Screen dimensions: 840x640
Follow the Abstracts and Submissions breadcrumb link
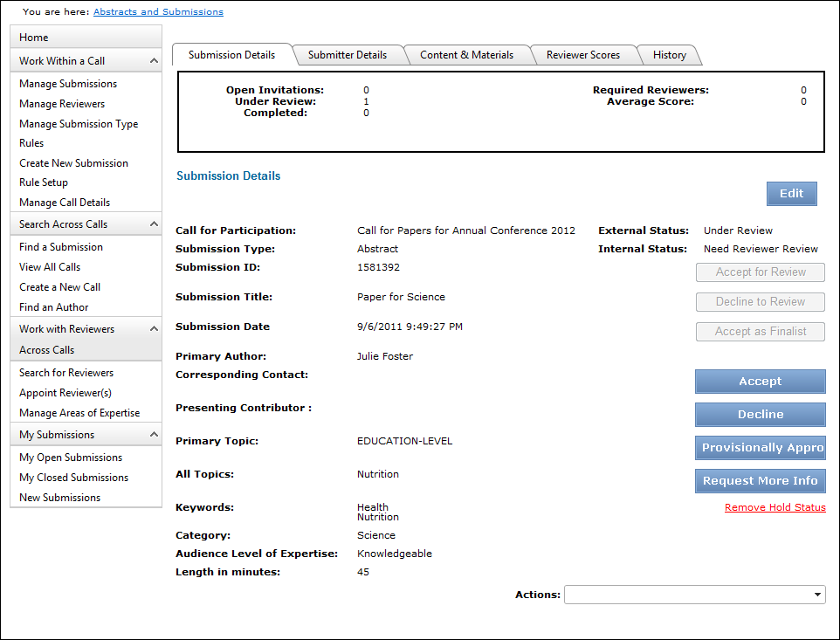(158, 12)
